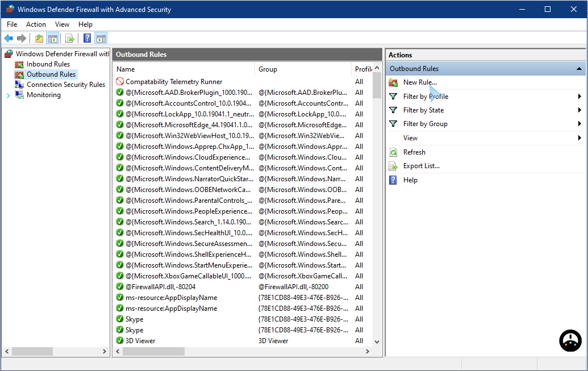Click the Back arrow toolbar icon
588x371 pixels.
coord(9,38)
